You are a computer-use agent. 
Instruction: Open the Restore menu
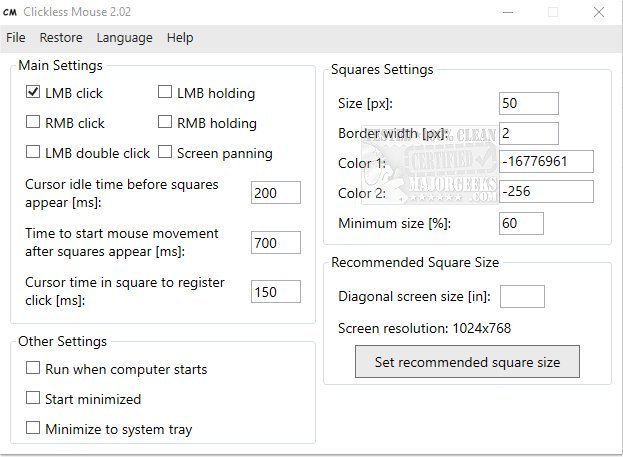[61, 38]
